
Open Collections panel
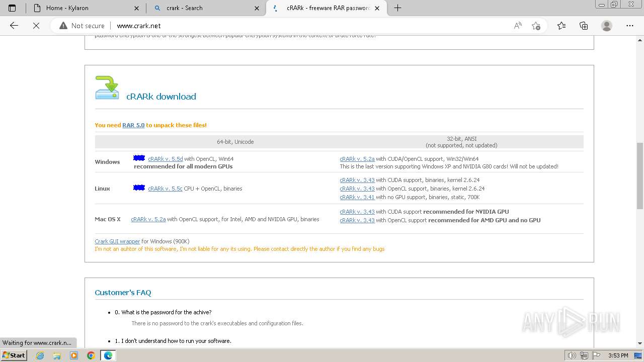pos(584,26)
